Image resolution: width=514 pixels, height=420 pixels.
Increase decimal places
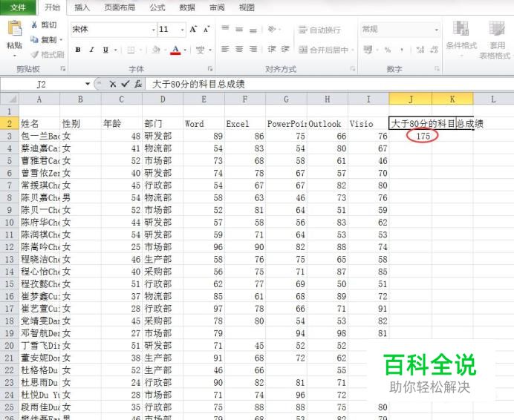click(420, 50)
